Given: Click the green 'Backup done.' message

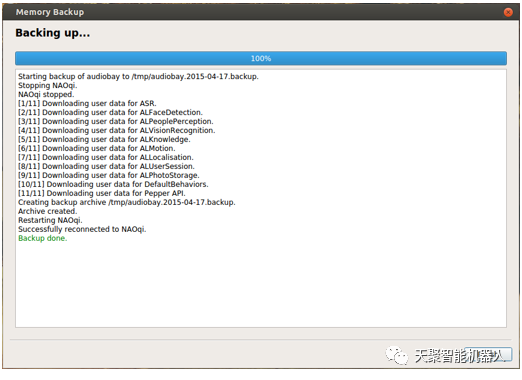Looking at the screenshot, I should [43, 238].
